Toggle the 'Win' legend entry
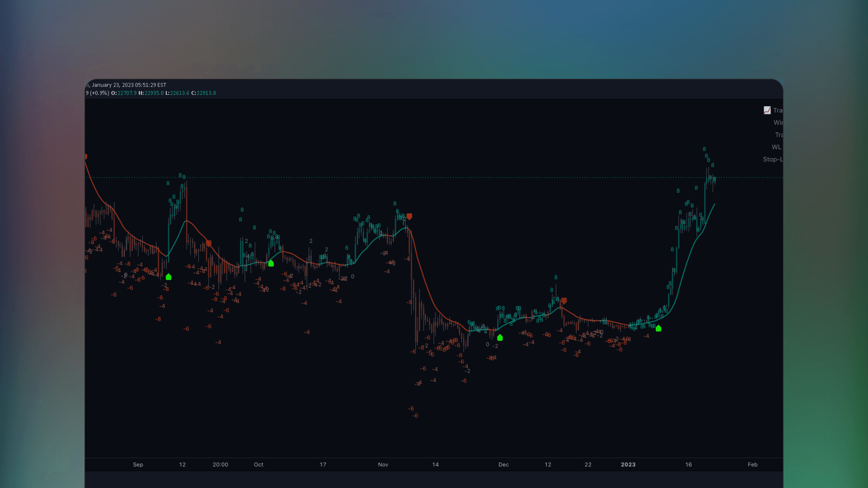The image size is (868, 488). pyautogui.click(x=779, y=122)
